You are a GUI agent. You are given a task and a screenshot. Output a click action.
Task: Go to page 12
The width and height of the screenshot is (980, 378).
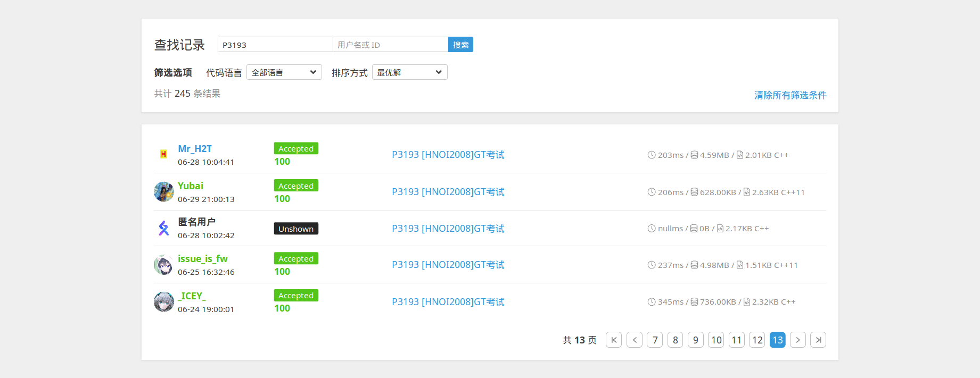click(757, 340)
